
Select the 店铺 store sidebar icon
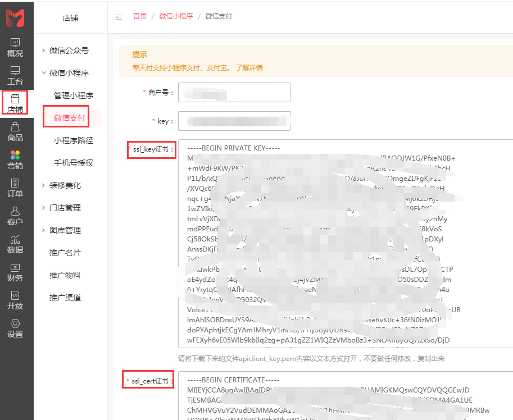click(15, 104)
